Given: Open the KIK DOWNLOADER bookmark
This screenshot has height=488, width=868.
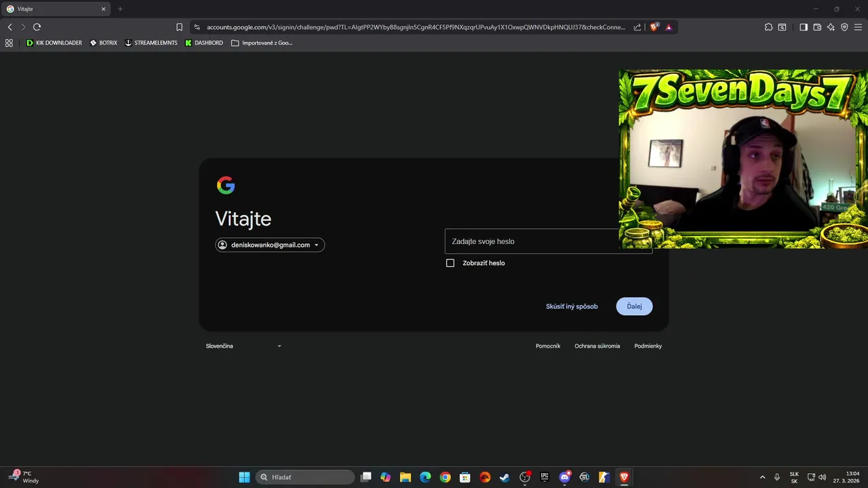Looking at the screenshot, I should 54,43.
